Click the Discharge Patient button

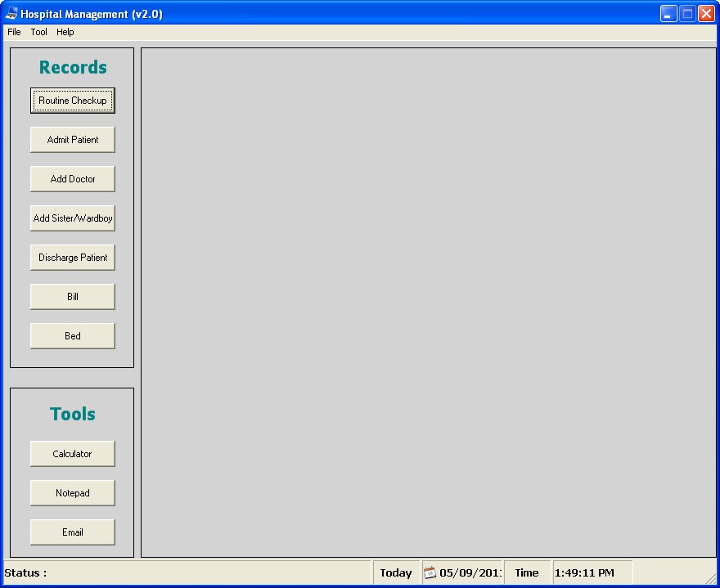pos(72,257)
